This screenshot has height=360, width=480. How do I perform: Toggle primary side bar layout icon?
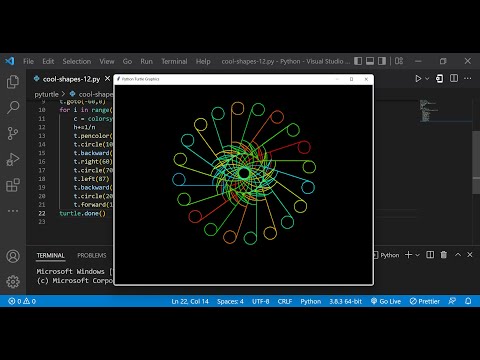click(x=358, y=61)
